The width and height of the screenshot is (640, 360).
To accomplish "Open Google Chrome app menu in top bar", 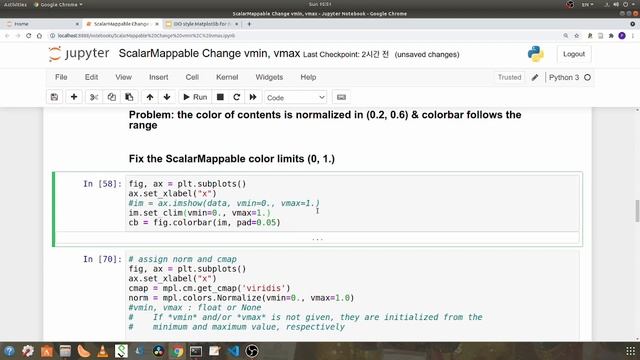I will click(x=58, y=4).
